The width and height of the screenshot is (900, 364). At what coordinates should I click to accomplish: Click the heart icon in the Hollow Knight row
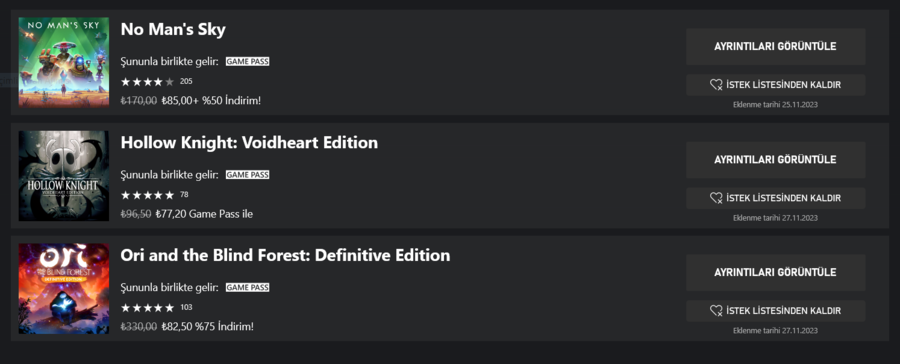point(716,198)
